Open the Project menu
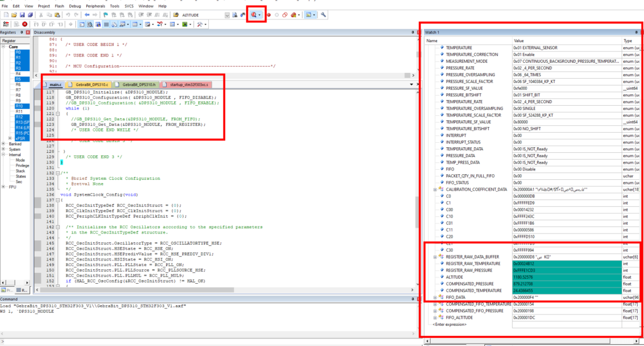The image size is (644, 346). [44, 6]
